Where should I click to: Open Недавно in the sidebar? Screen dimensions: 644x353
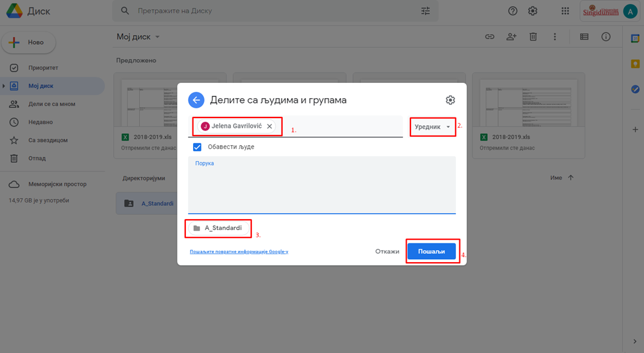click(40, 122)
